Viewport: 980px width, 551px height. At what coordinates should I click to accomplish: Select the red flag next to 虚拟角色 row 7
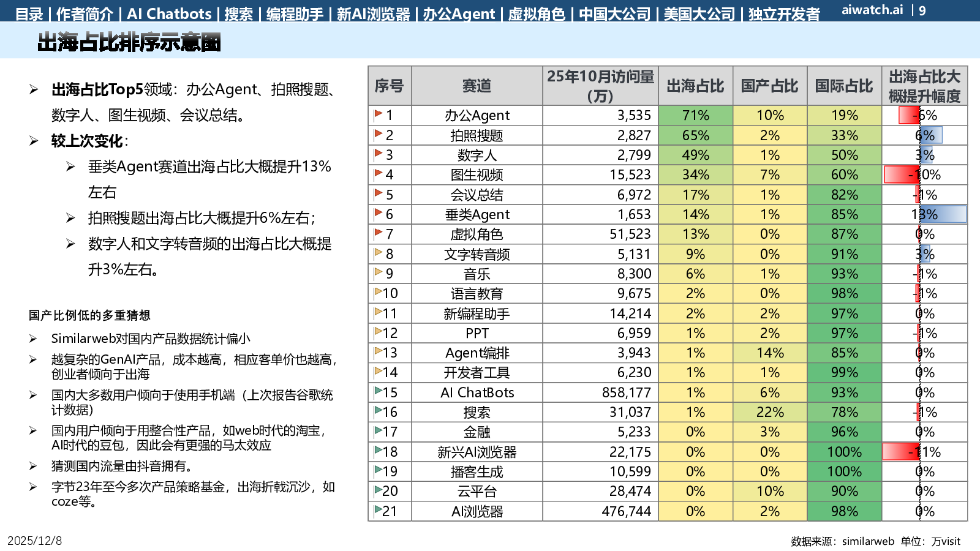coord(378,233)
